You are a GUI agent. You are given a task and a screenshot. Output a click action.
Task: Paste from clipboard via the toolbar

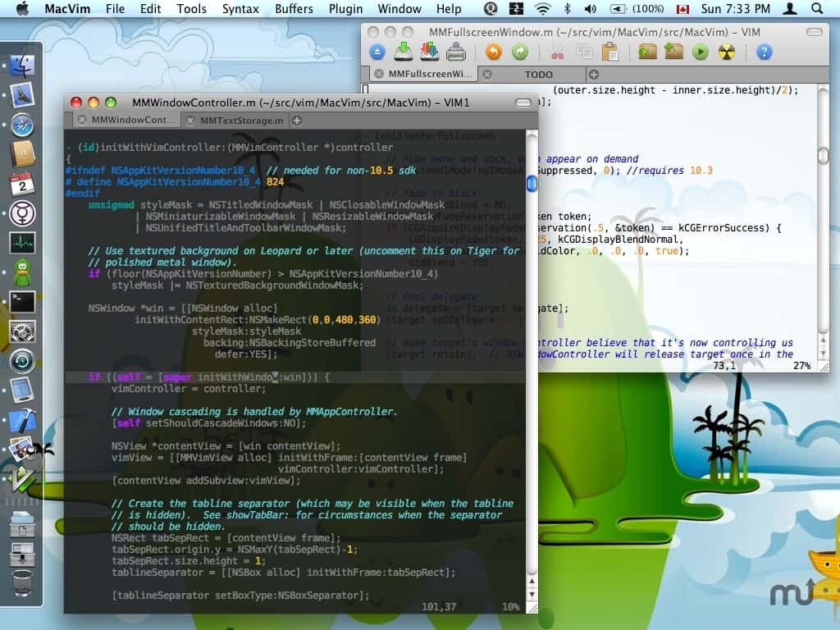click(609, 52)
